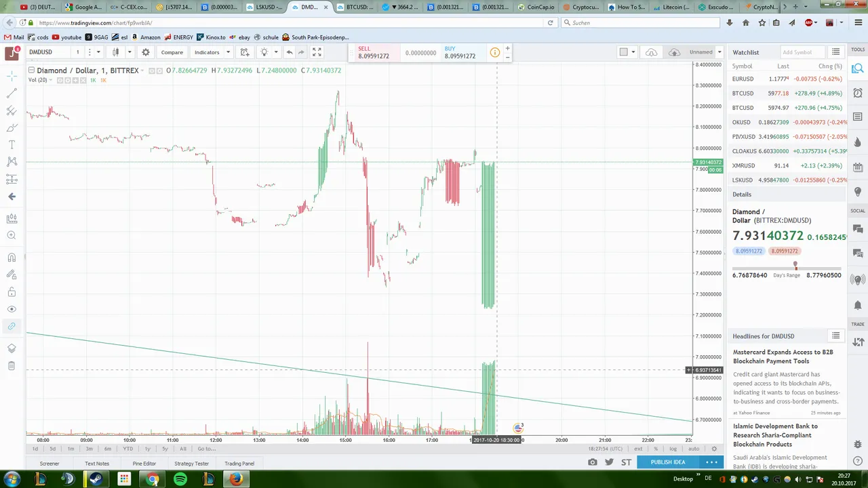
Task: Select the trend line drawing tool
Action: (12, 93)
